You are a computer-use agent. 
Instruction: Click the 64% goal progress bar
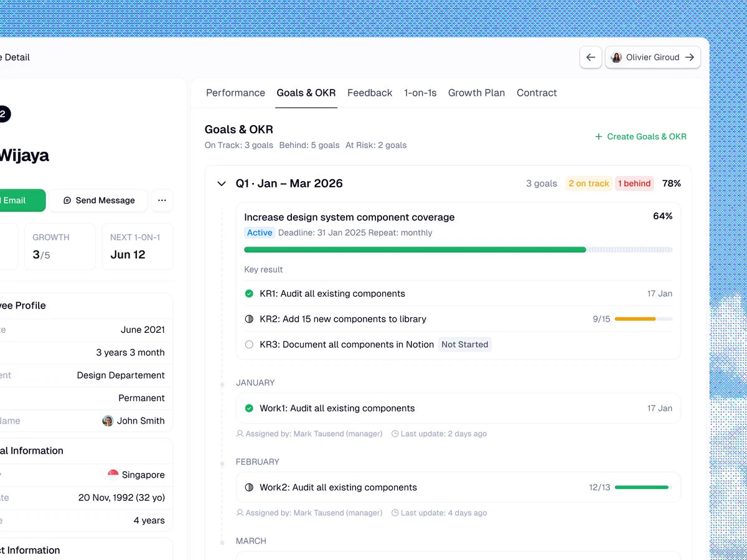tap(458, 250)
